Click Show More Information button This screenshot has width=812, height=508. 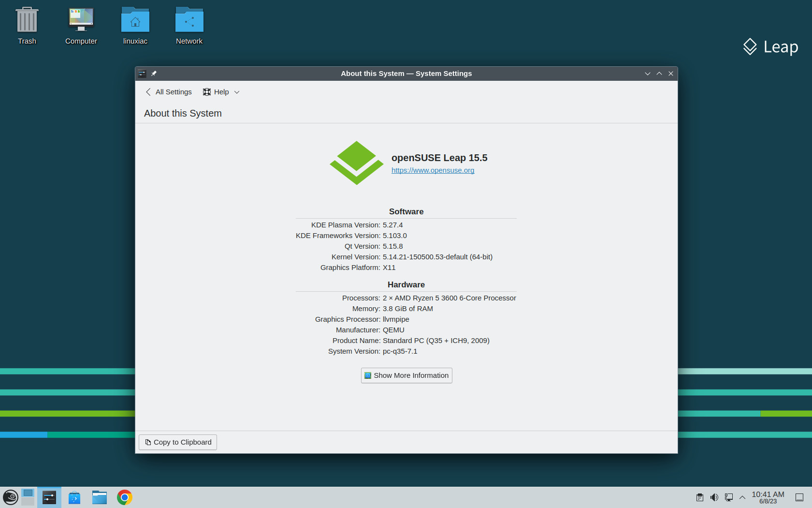(406, 375)
